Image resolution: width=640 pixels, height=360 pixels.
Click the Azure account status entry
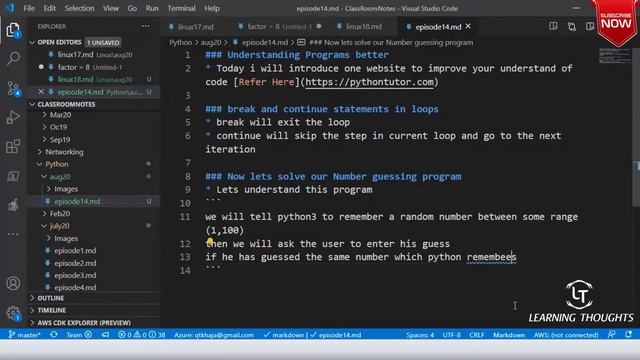pos(213,335)
